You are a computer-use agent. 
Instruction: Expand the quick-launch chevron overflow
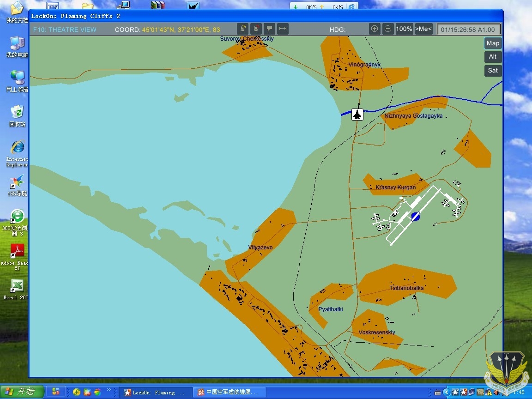(109, 390)
